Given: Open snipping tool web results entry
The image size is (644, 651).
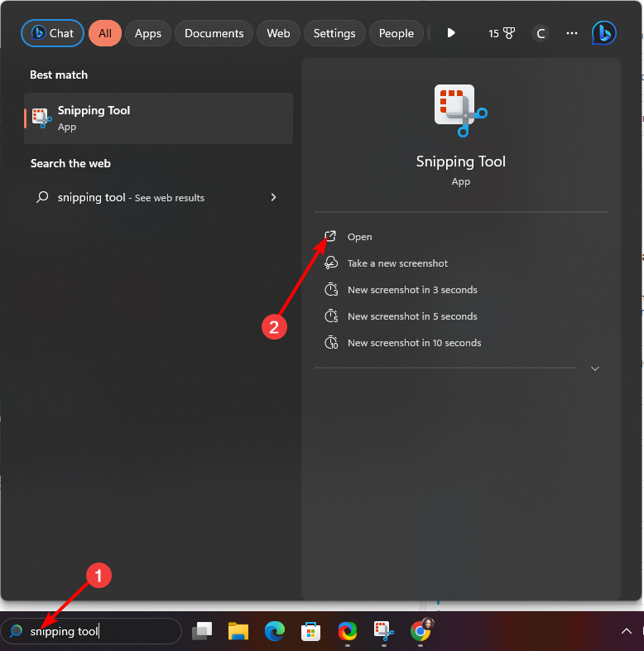Looking at the screenshot, I should (156, 197).
